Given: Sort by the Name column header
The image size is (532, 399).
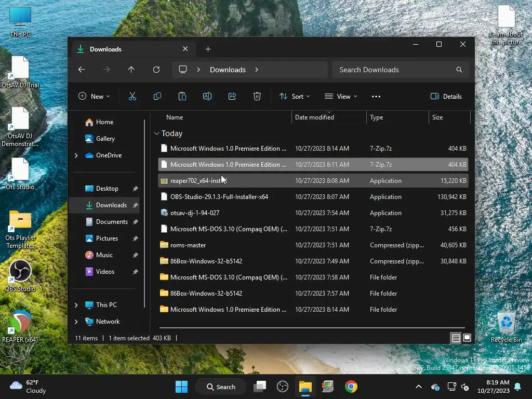Looking at the screenshot, I should coord(175,117).
